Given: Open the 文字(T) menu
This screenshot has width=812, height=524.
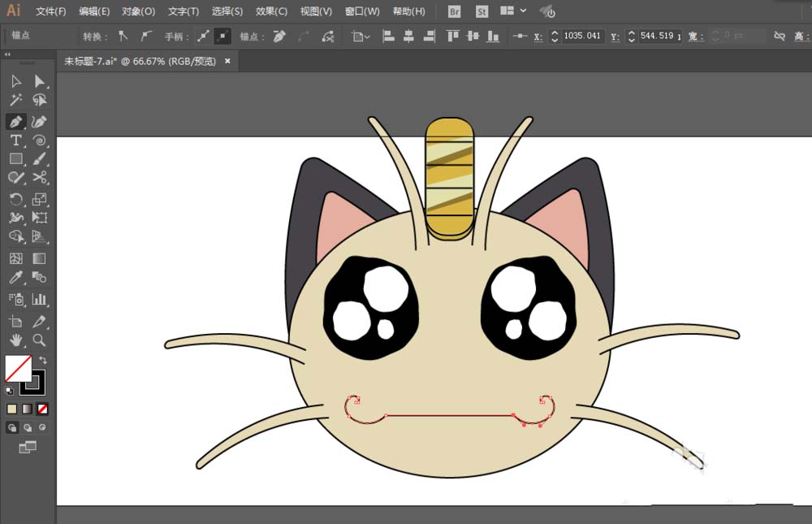Looking at the screenshot, I should [184, 11].
